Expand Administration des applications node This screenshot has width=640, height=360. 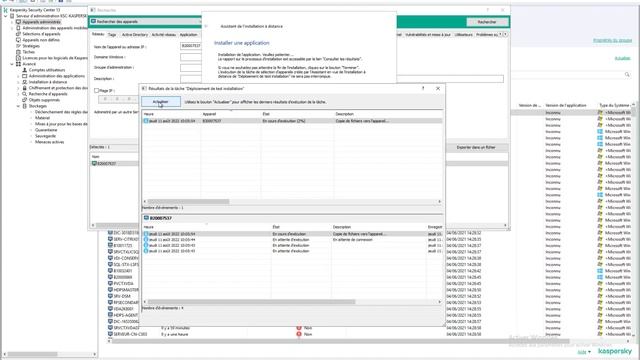pos(18,76)
